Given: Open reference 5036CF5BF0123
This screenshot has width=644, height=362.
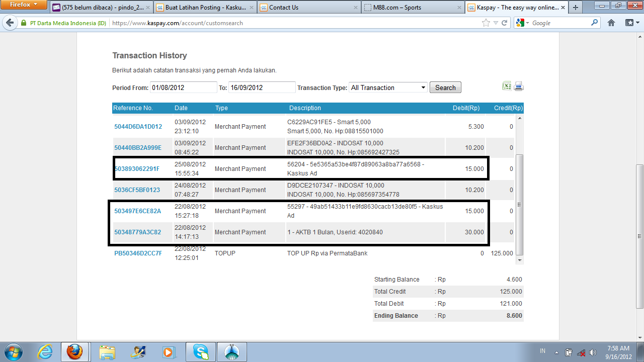Looking at the screenshot, I should pyautogui.click(x=137, y=190).
